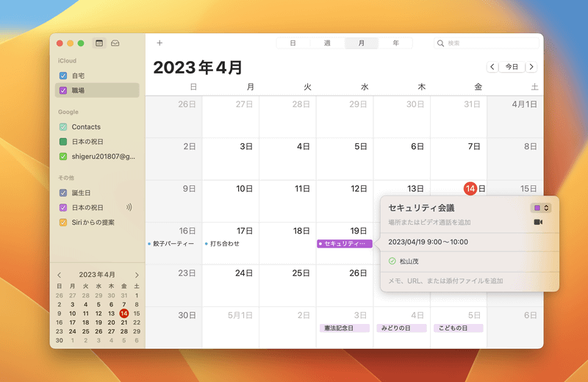The image size is (588, 382).
Task: Select the 4月1日 cell in month grid
Action: pos(515,117)
